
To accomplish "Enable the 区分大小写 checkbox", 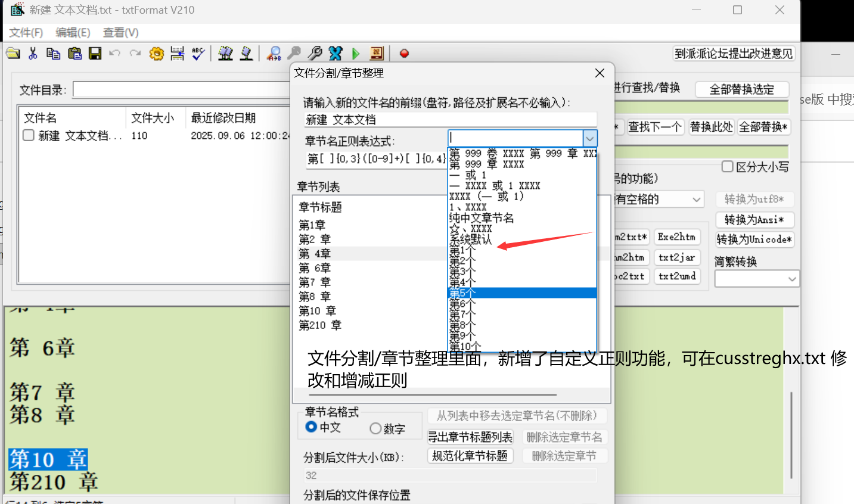I will pos(727,167).
